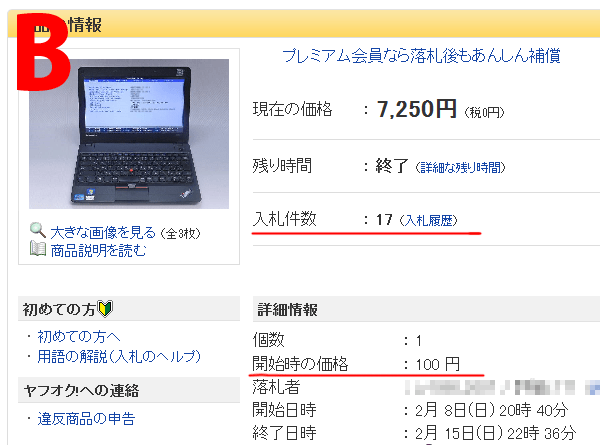Click the current price 7,250円
The width and height of the screenshot is (600, 445).
coord(416,110)
